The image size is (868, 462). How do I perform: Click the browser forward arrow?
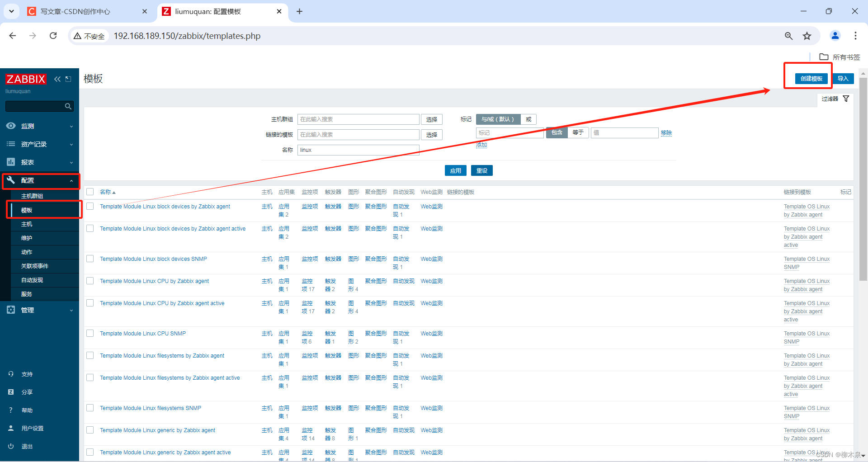click(33, 36)
